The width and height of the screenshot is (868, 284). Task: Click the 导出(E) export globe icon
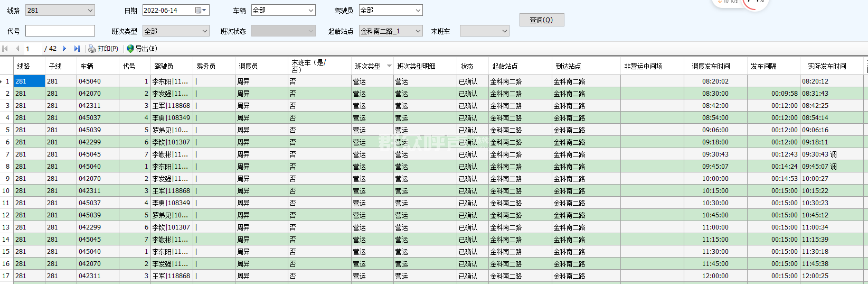[130, 49]
